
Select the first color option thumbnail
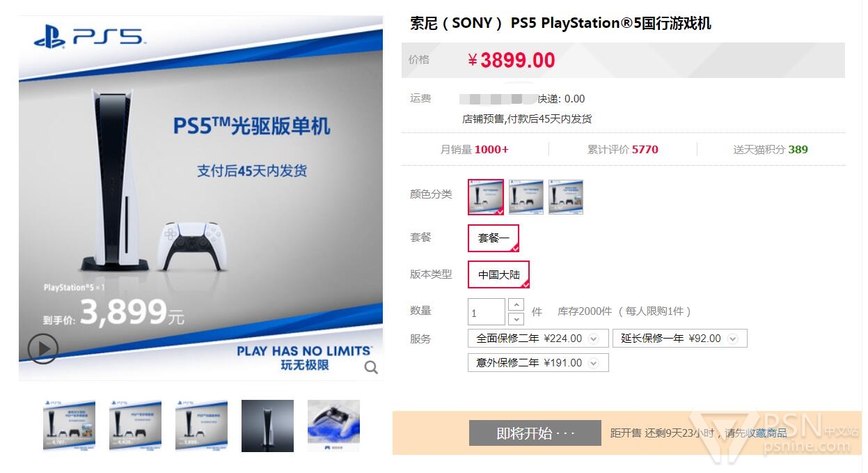(486, 197)
